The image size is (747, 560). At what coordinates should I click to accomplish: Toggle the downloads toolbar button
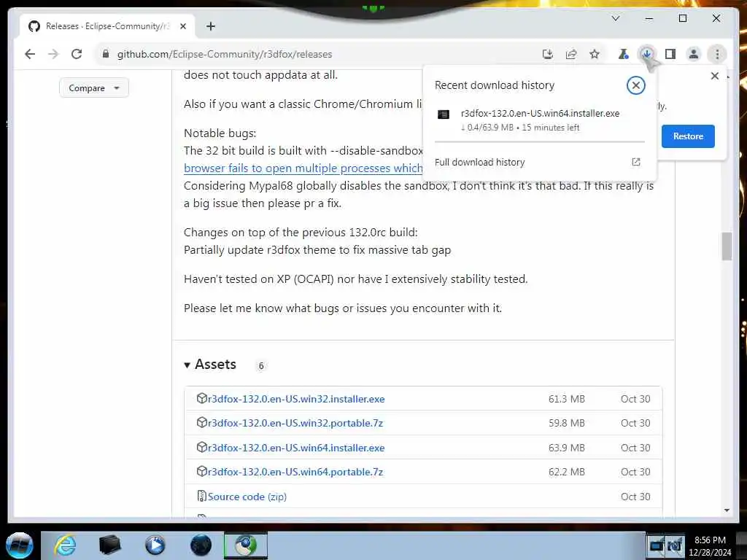click(x=646, y=54)
